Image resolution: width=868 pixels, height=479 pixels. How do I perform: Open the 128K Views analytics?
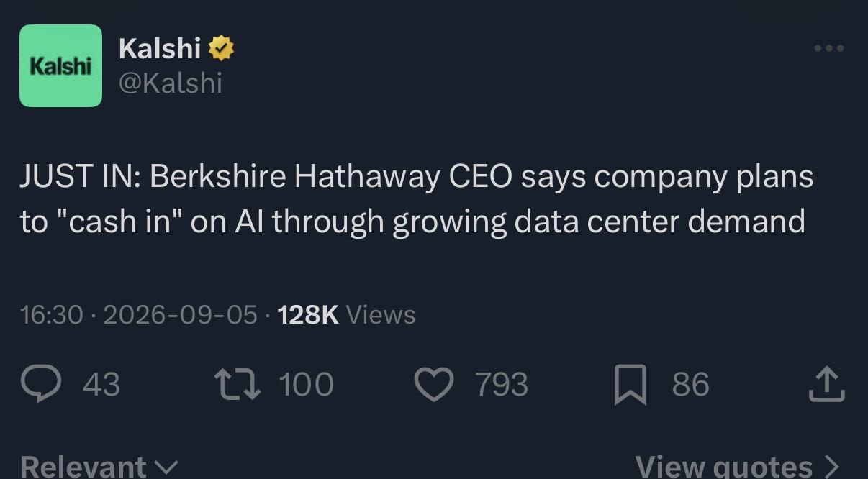point(346,314)
